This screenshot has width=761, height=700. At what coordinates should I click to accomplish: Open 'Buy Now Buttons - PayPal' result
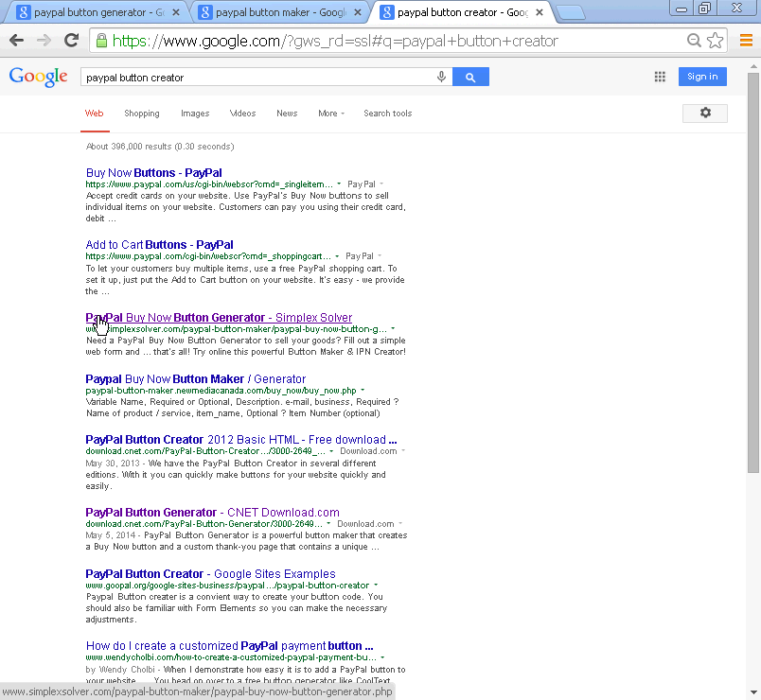154,173
